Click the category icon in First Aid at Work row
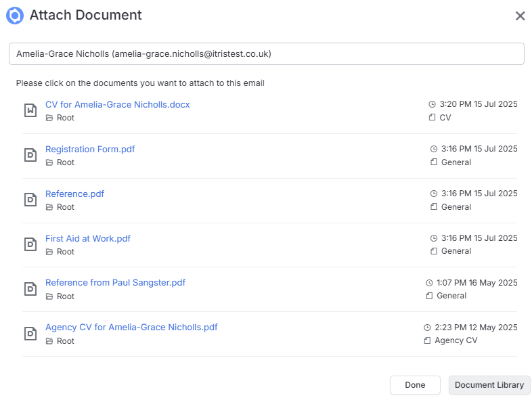532x404 pixels. (x=434, y=251)
